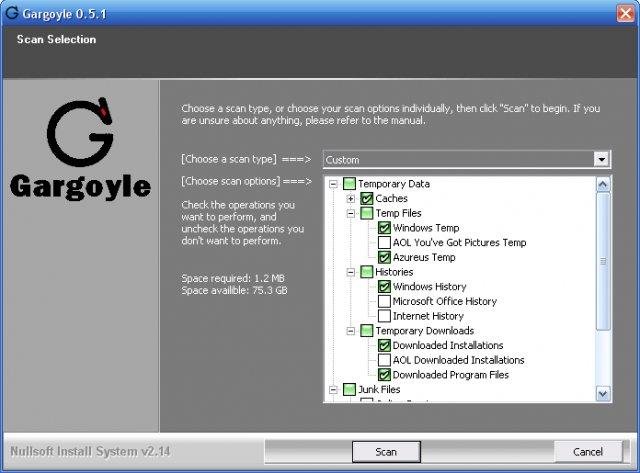Screen dimensions: 640x473
Task: Uncheck Azureus Temp option
Action: [384, 257]
